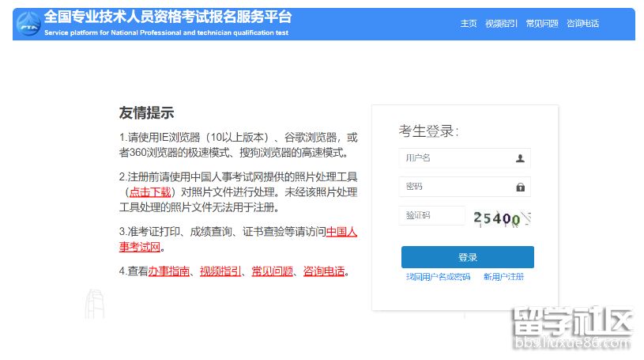This screenshot has height=360, width=644.
Task: Refresh the captcha image showing 25400
Action: point(501,218)
